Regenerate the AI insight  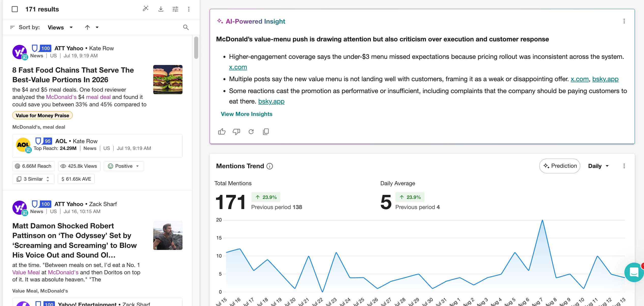251,132
